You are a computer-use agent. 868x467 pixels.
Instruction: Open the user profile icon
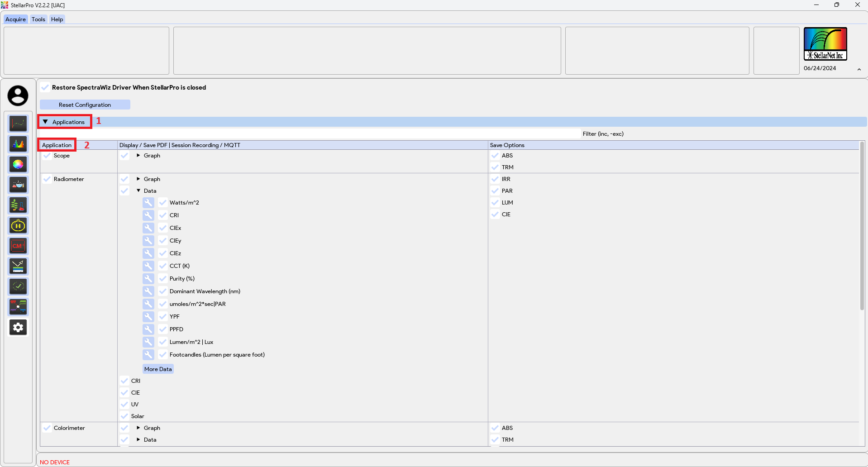pyautogui.click(x=18, y=96)
